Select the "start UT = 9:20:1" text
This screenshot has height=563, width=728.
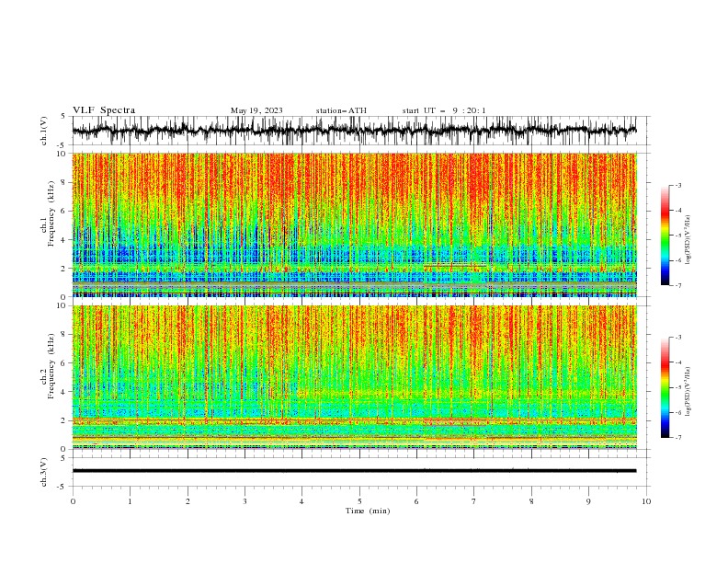pyautogui.click(x=444, y=110)
